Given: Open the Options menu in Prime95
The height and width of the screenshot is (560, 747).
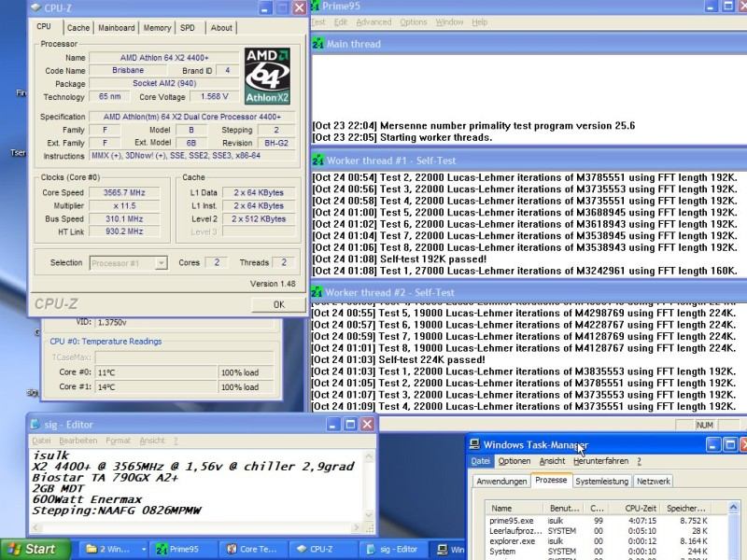Looking at the screenshot, I should pyautogui.click(x=413, y=22).
